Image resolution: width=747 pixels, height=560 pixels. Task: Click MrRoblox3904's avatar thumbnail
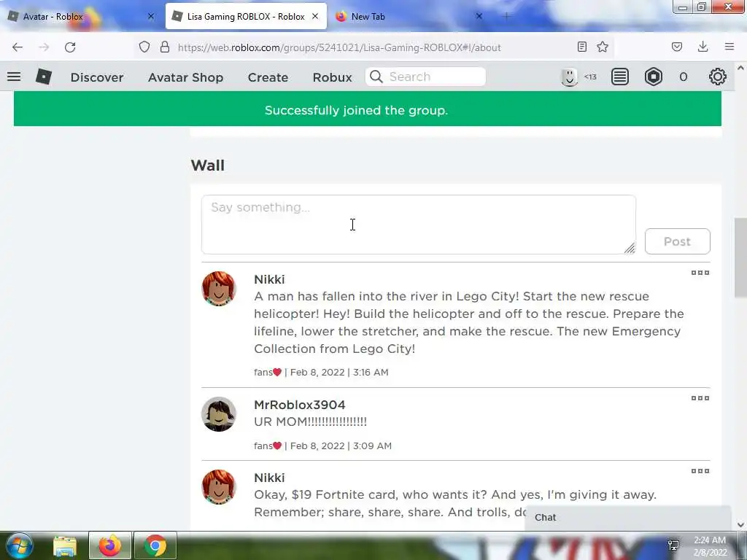(219, 414)
